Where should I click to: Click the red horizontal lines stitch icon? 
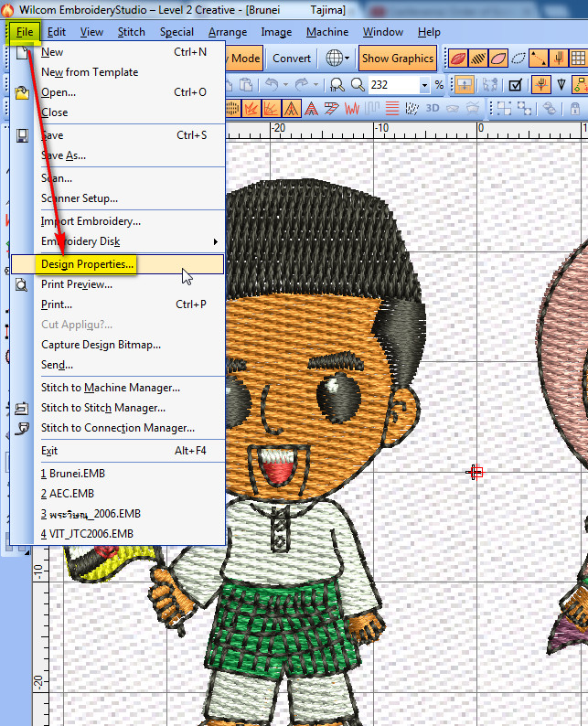tap(392, 110)
